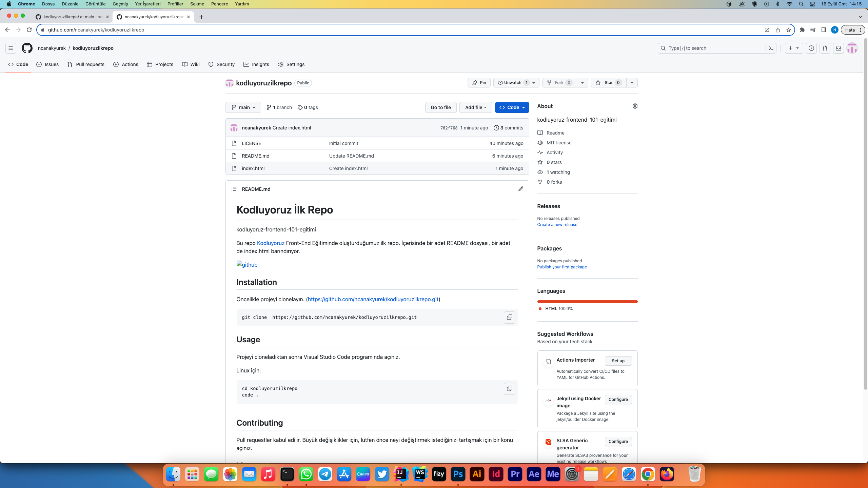Screen dimensions: 868x488
Task: Open the pull requests icon in the header
Action: 825,48
